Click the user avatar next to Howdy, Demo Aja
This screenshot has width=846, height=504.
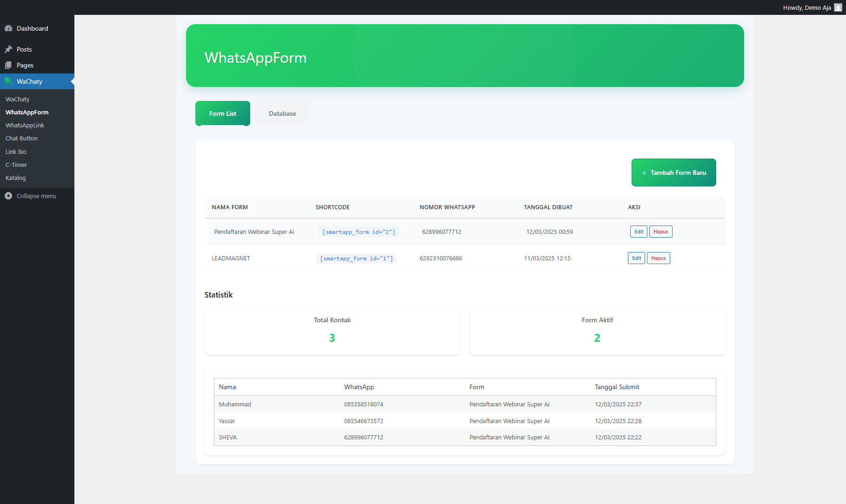[x=838, y=7]
